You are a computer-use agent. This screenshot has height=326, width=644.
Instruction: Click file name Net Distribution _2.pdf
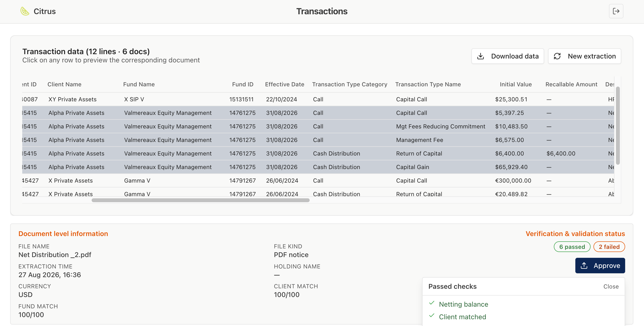click(55, 255)
